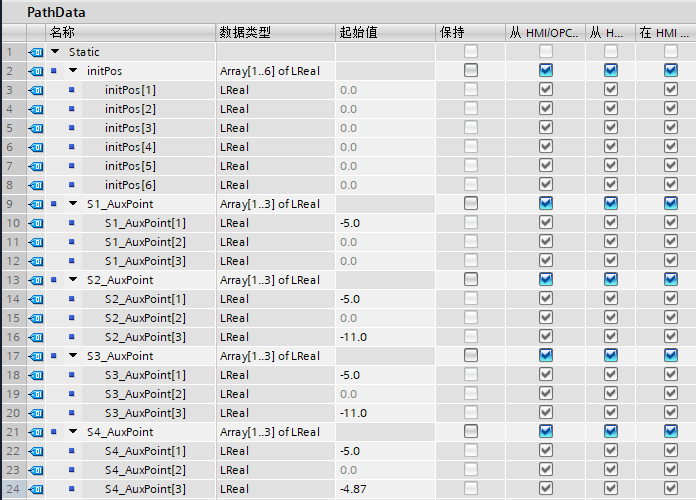
Task: Click the blue square marker before S1_AuxPoint[1]
Action: click(72, 223)
